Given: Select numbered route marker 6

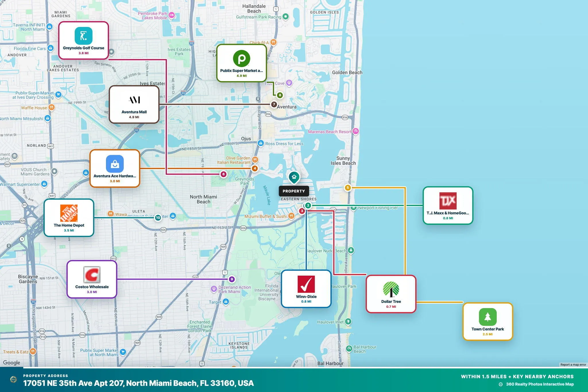Looking at the screenshot, I should click(x=223, y=174).
